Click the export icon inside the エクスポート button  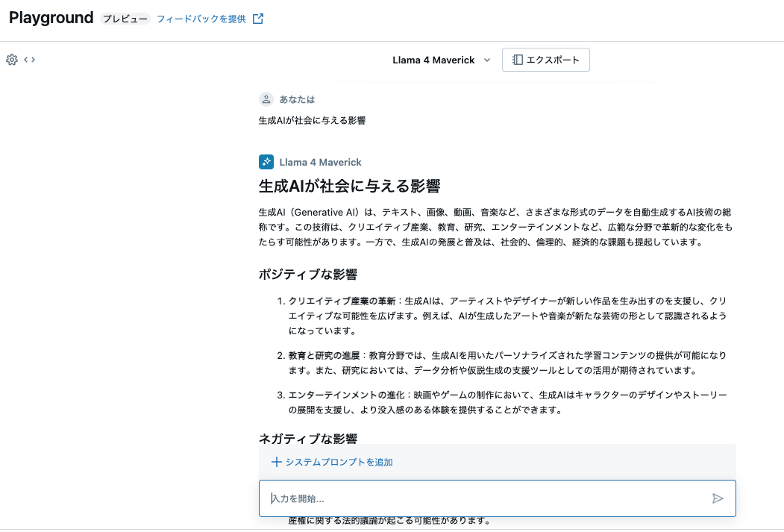pos(518,60)
